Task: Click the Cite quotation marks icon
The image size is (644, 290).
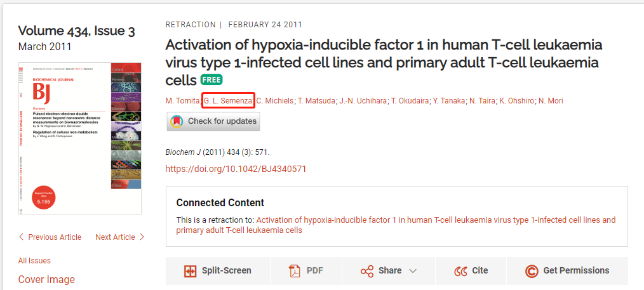Action: (461, 271)
